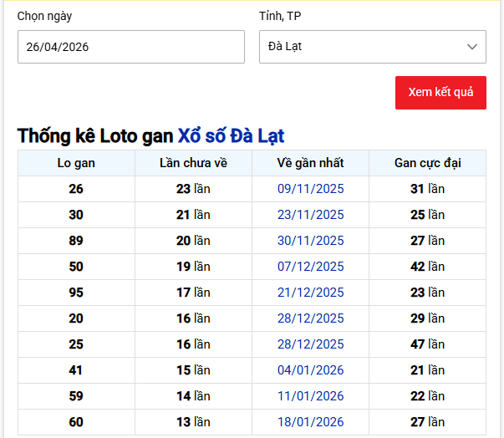Click the 22 lần Gan cực đại cell
Image resolution: width=504 pixels, height=438 pixels.
(427, 396)
